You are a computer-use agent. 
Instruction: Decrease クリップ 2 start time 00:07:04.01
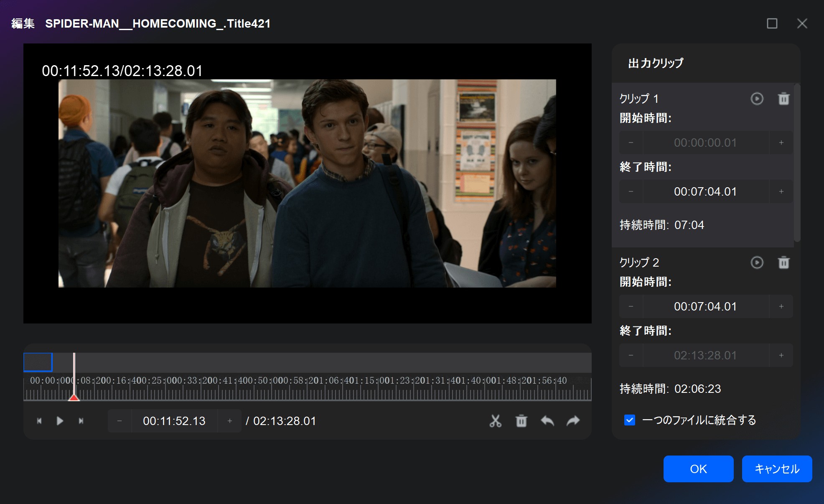pyautogui.click(x=631, y=306)
